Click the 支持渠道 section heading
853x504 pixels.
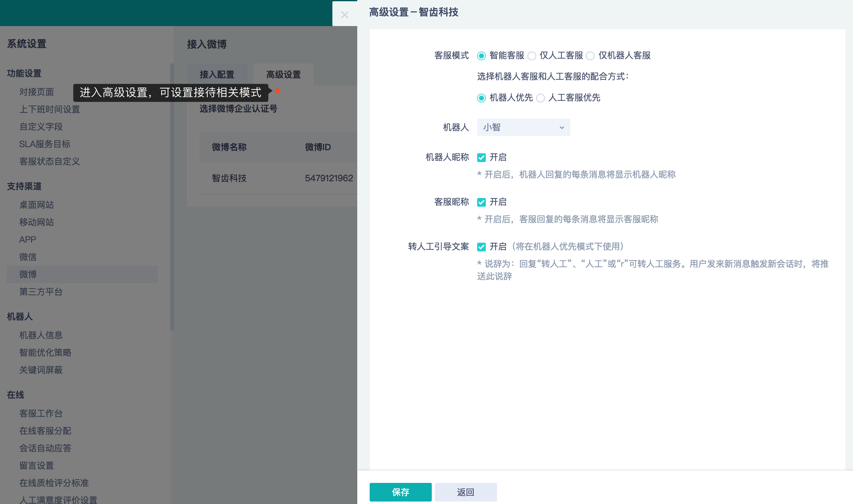[24, 186]
